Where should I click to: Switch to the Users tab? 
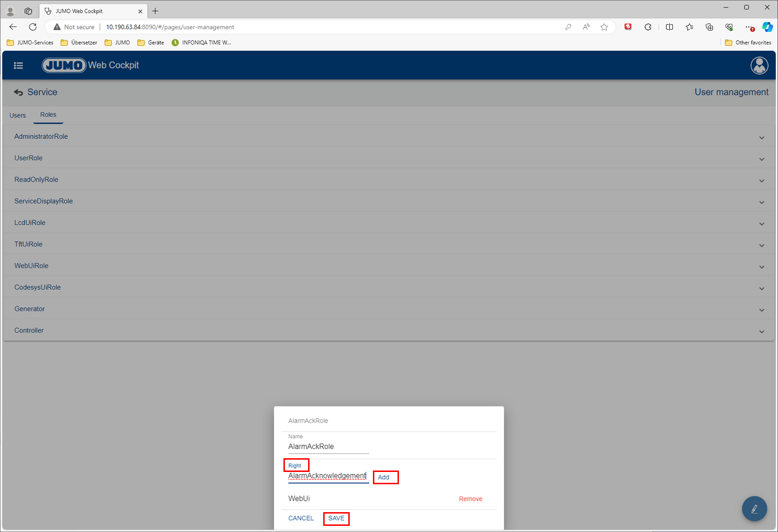pos(18,115)
